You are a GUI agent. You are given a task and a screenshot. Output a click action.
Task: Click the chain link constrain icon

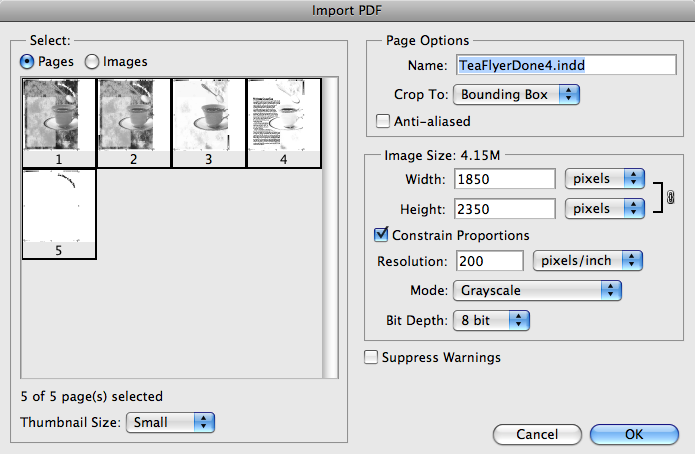670,197
